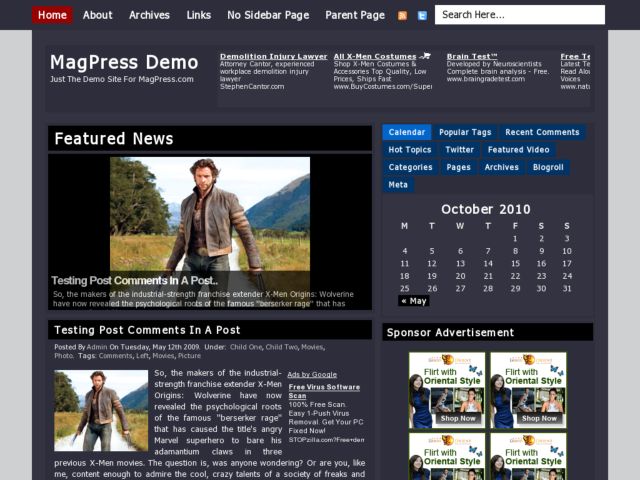Click the post's Wolverine thumbnail image
This screenshot has width=640, height=480.
pos(101,410)
